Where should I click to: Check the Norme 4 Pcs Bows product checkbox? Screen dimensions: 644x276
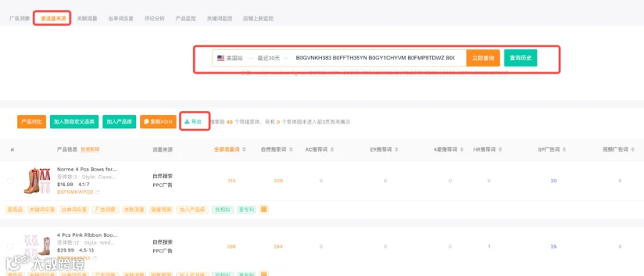click(x=11, y=181)
